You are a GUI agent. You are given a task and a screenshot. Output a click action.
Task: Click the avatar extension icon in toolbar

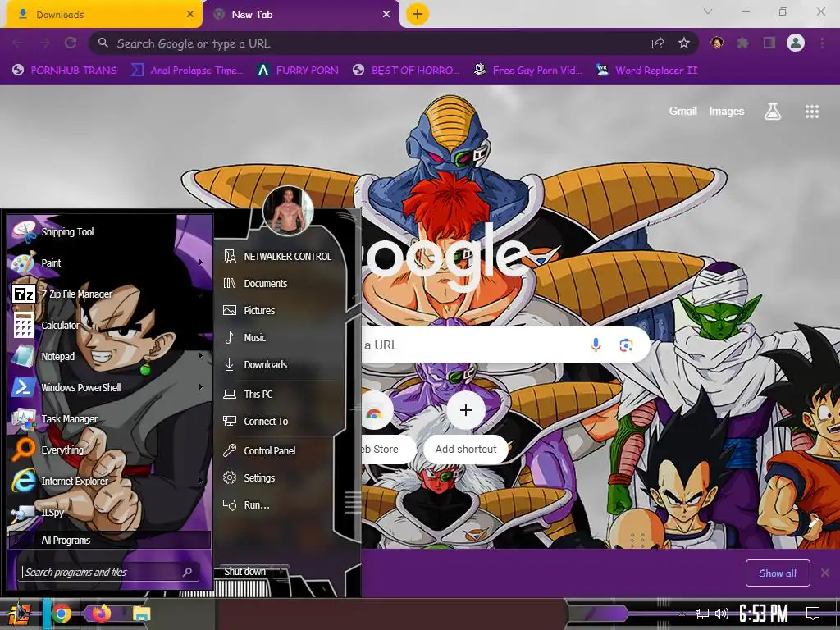[x=717, y=43]
